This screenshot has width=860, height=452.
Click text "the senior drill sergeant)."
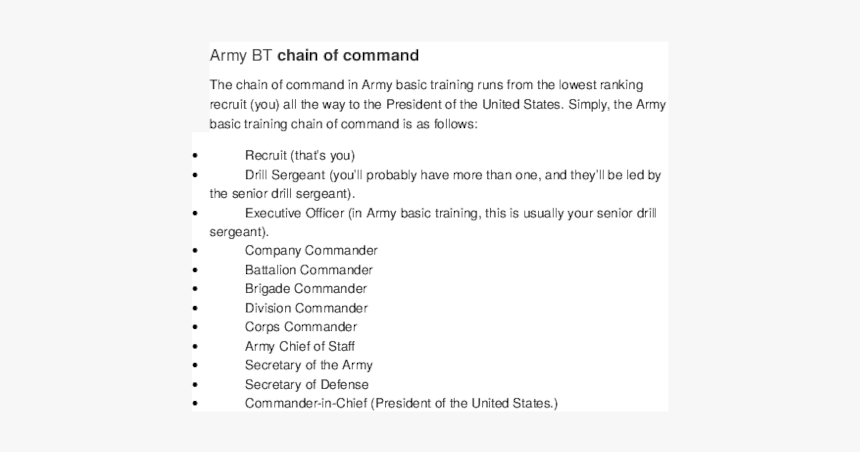coord(282,194)
